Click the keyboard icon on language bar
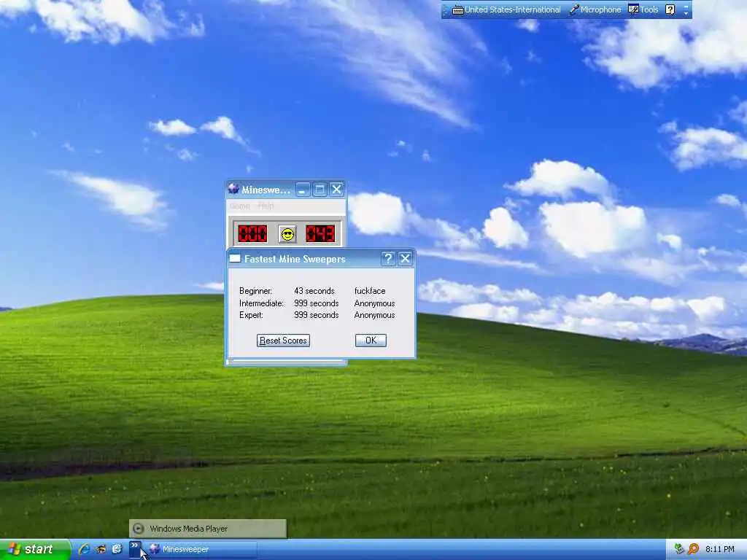This screenshot has width=747, height=560. click(x=457, y=10)
